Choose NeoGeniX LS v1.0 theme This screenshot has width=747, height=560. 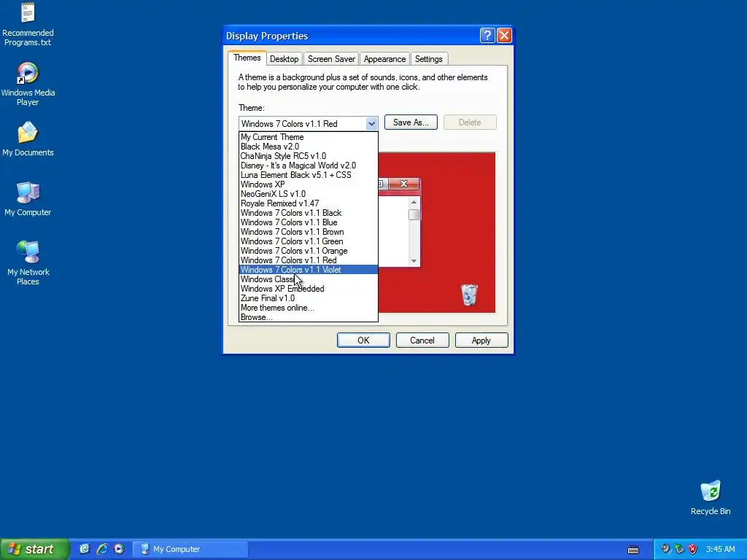tap(309, 194)
